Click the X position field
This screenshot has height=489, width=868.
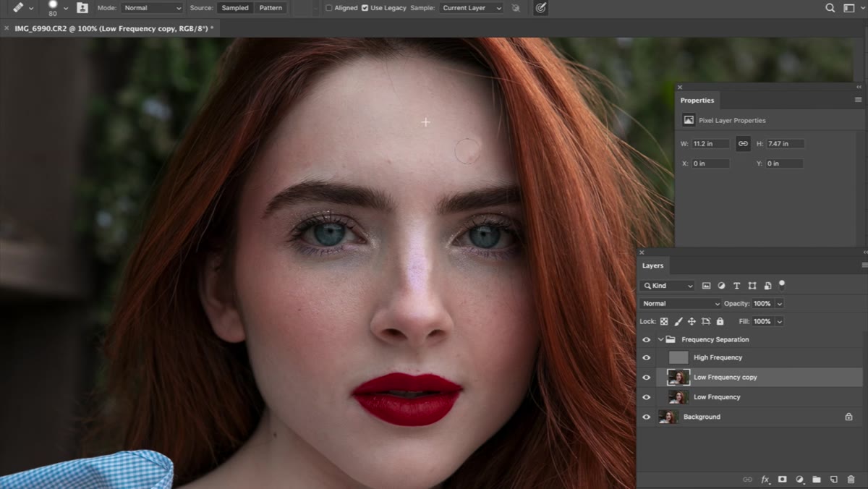tap(711, 163)
